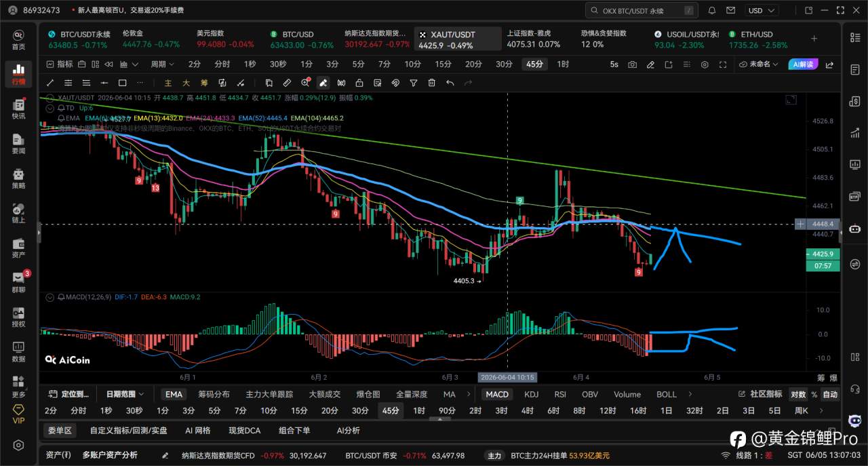Open 快讯 flash news in sidebar
Screen dimensions: 868x466
coord(18,109)
